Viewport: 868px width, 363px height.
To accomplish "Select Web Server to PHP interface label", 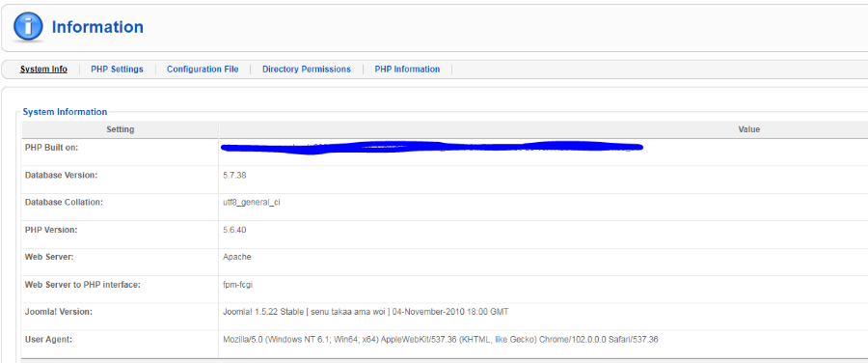I will (x=83, y=285).
